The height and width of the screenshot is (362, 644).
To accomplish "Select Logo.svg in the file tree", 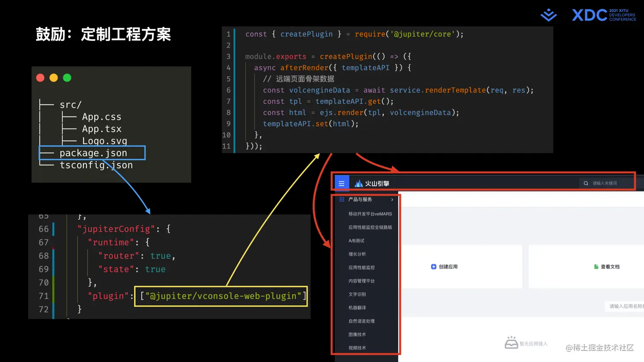I will [104, 141].
